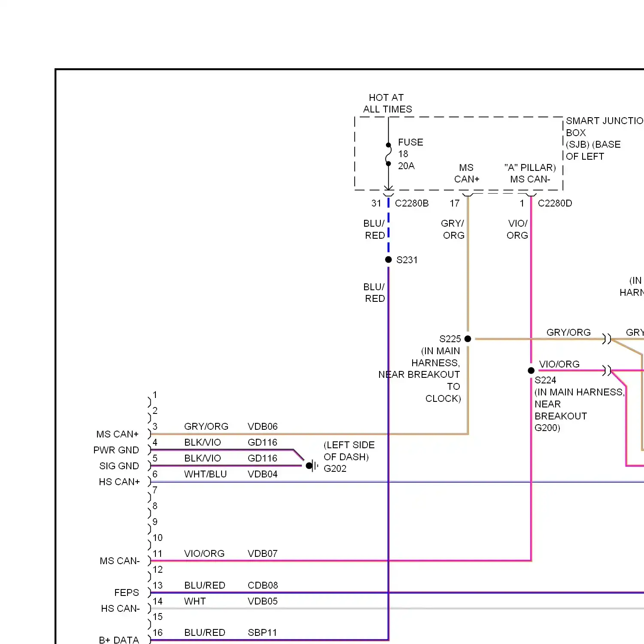The width and height of the screenshot is (644, 644).
Task: Click connector pin number 15
Action: pyautogui.click(x=158, y=617)
